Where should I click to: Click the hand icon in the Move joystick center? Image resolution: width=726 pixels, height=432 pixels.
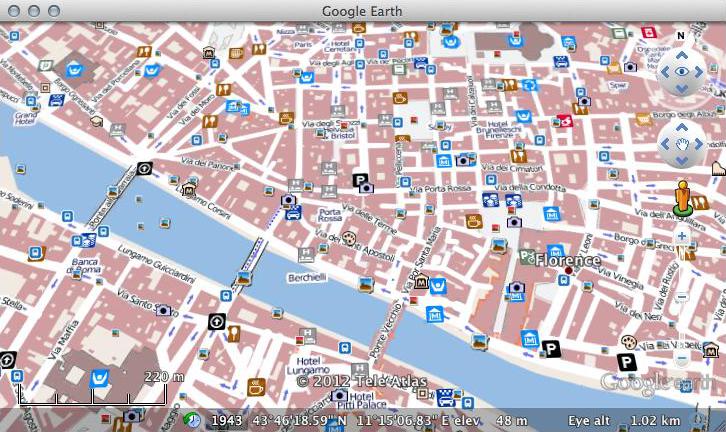coord(682,144)
